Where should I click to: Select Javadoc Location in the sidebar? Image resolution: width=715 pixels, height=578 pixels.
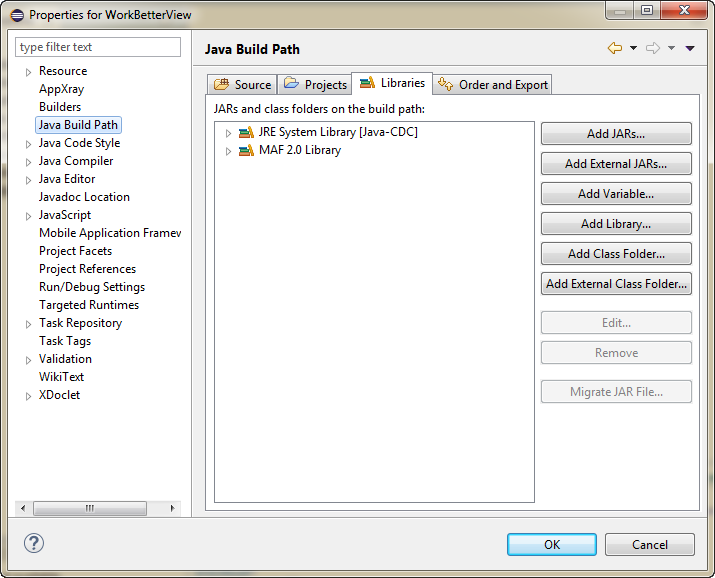(84, 197)
